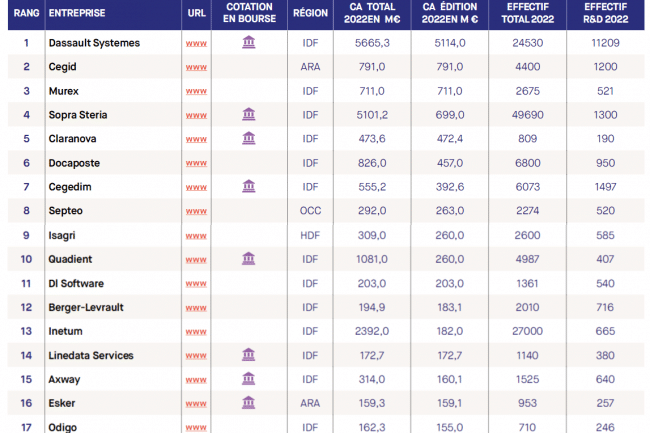This screenshot has width=650, height=433.
Task: Click the stock listing icon for Claranova
Action: coord(249,138)
